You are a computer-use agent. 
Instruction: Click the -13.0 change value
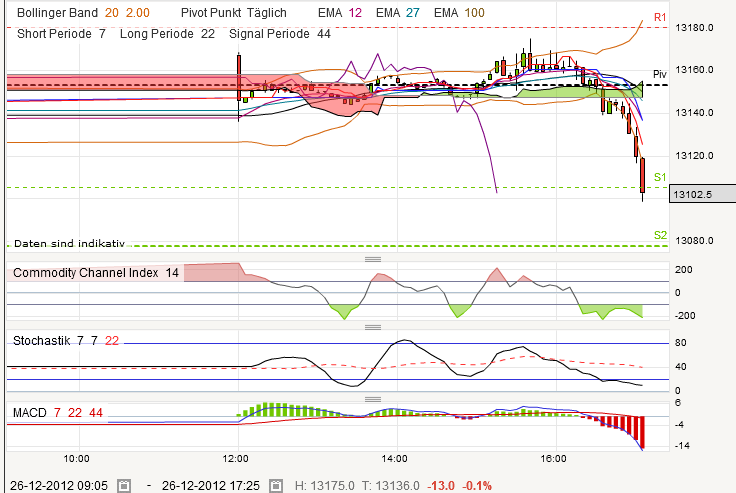tap(441, 485)
